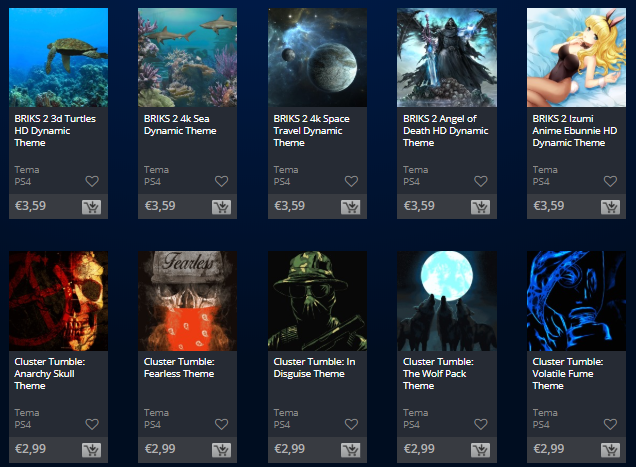
Task: Add Cluster Tumble In Disguise to cart
Action: coord(351,450)
